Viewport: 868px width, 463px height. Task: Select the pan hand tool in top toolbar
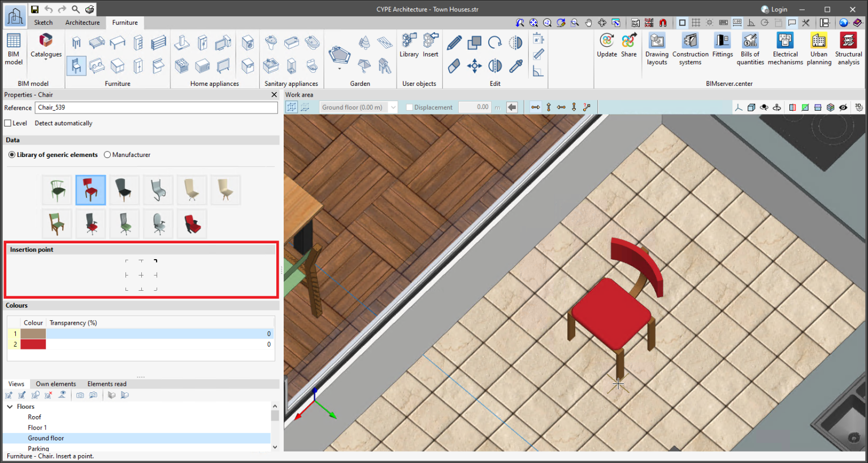pyautogui.click(x=588, y=23)
